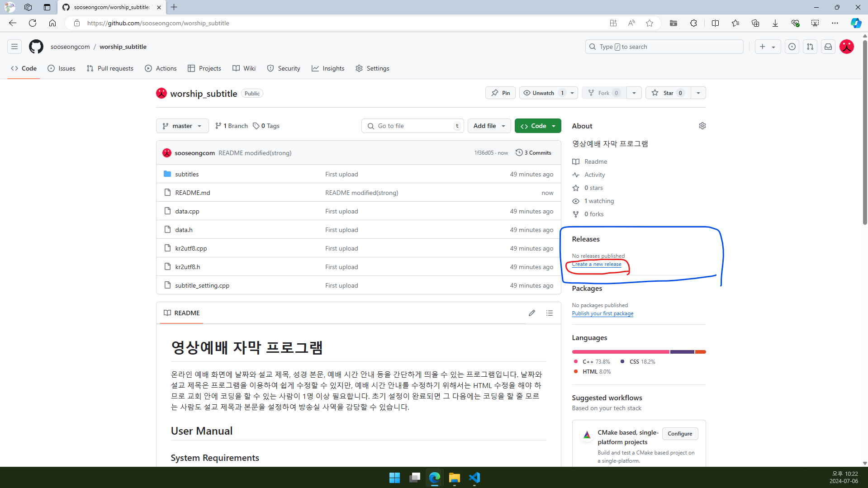Open the Security tab
Screen dimensions: 868x488
pyautogui.click(x=284, y=68)
